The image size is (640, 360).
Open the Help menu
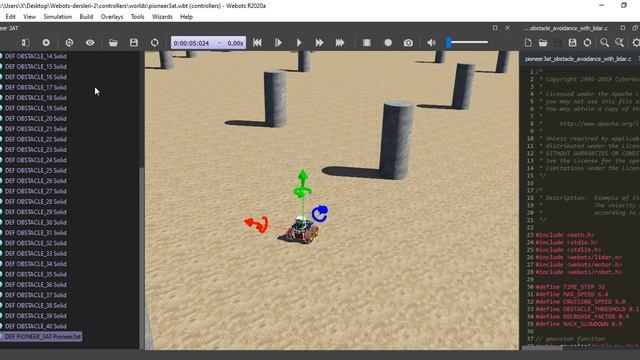pos(186,17)
